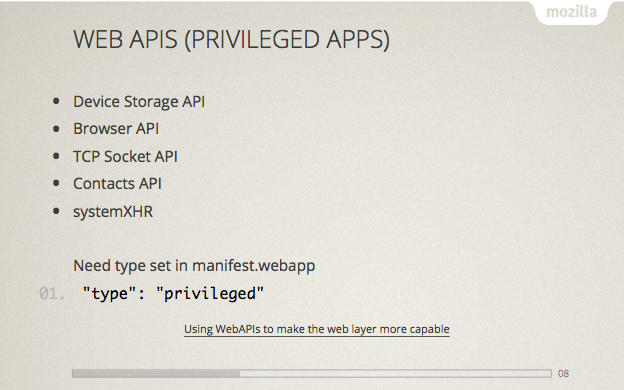Select the 'Browser API' bullet
The width and height of the screenshot is (624, 390).
116,129
